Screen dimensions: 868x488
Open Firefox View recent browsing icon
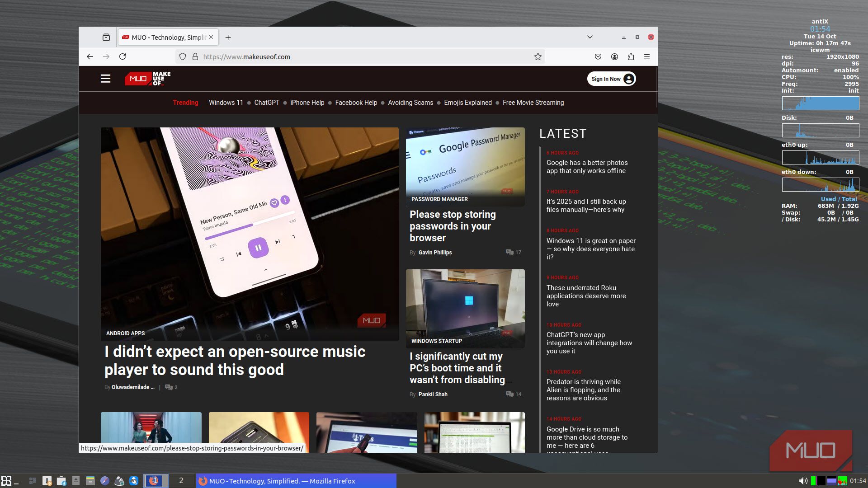pyautogui.click(x=106, y=37)
